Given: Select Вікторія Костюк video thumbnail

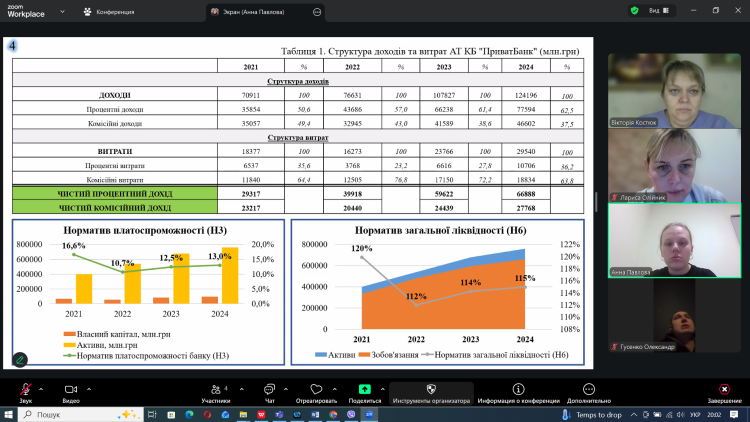Looking at the screenshot, I should [674, 90].
